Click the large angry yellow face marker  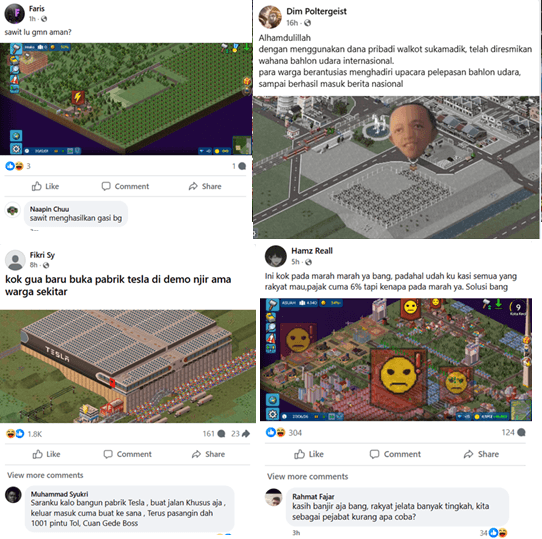pyautogui.click(x=398, y=375)
